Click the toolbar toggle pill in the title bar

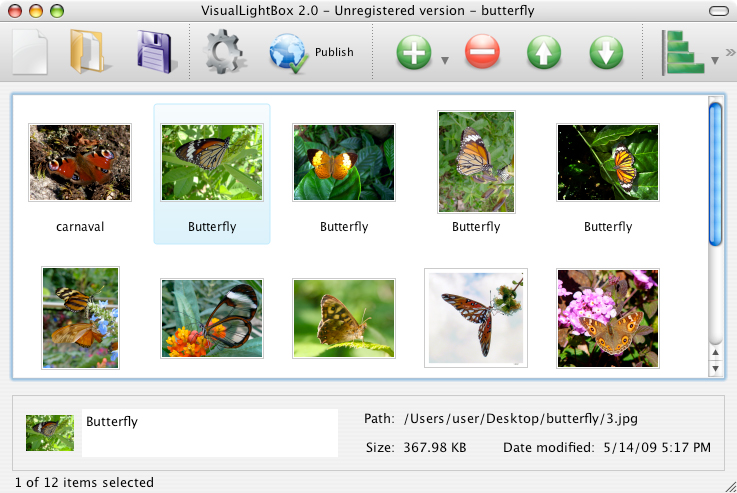717,10
